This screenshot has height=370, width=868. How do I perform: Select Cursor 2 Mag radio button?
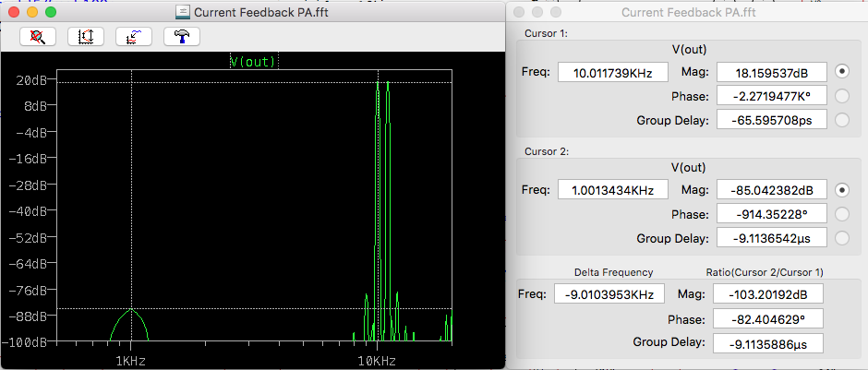pos(841,190)
